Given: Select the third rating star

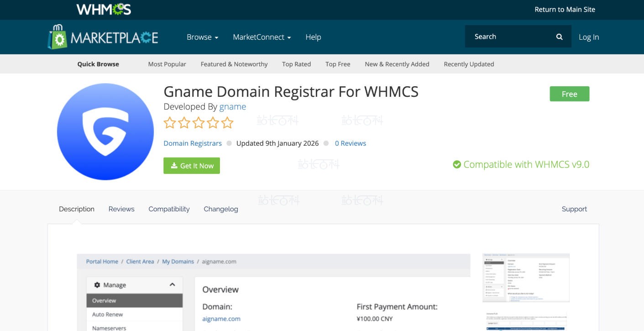Looking at the screenshot, I should click(199, 122).
